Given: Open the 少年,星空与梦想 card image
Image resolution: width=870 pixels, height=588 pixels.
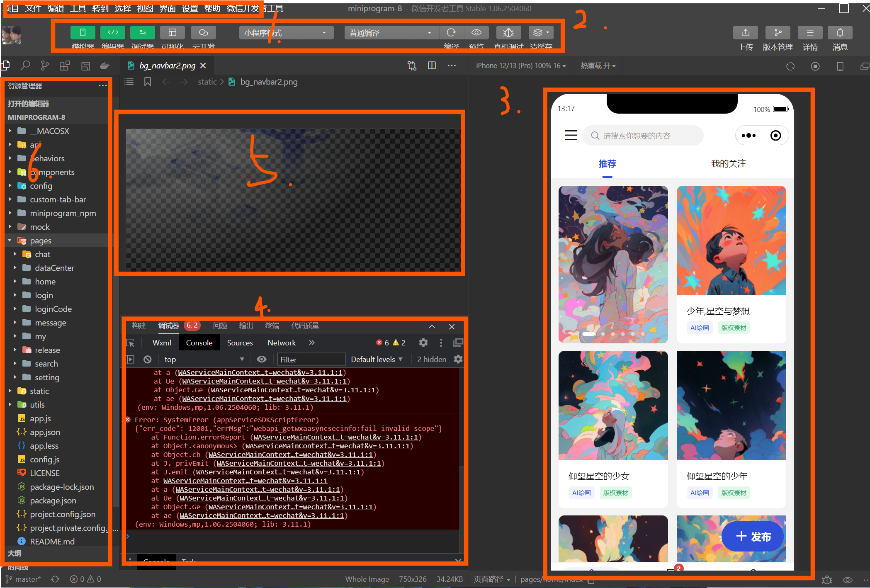Looking at the screenshot, I should (731, 241).
